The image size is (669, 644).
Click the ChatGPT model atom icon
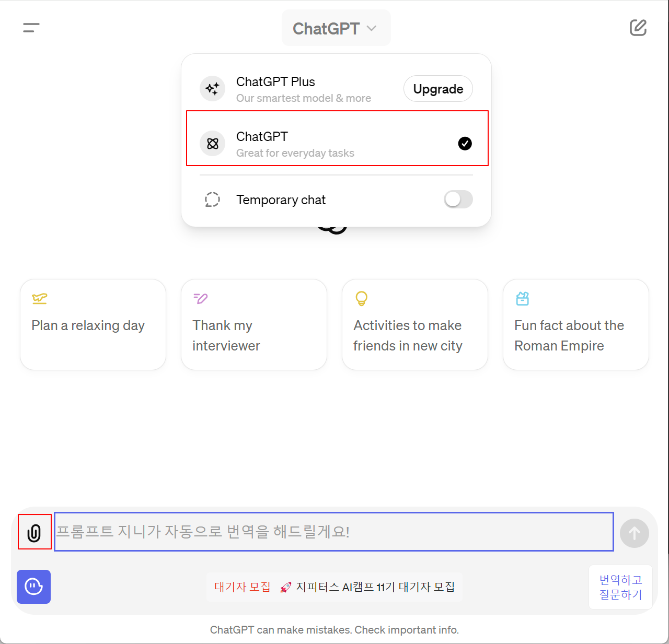(212, 144)
